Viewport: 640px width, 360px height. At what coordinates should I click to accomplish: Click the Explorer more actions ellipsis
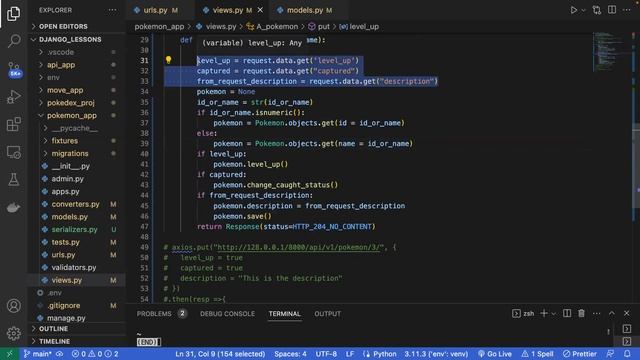tap(112, 10)
